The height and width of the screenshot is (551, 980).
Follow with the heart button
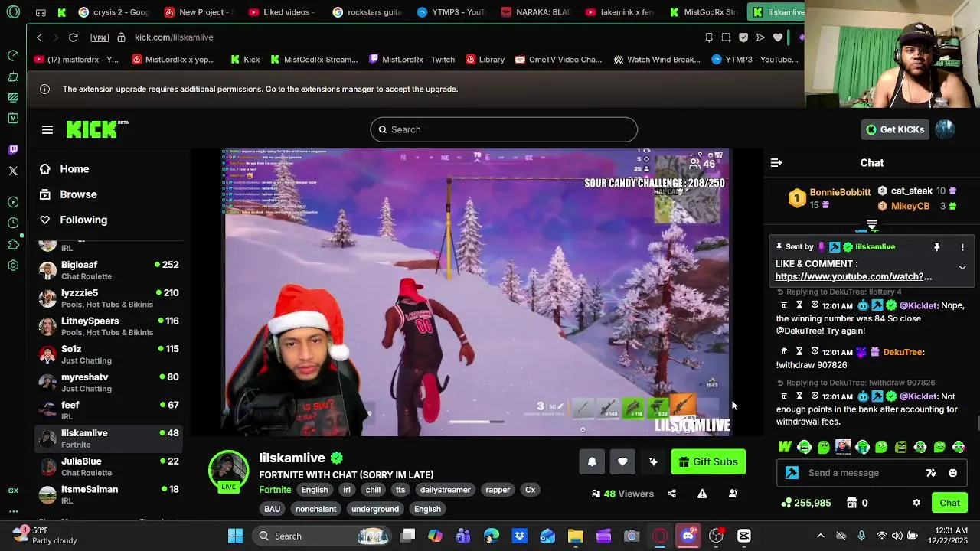point(622,462)
